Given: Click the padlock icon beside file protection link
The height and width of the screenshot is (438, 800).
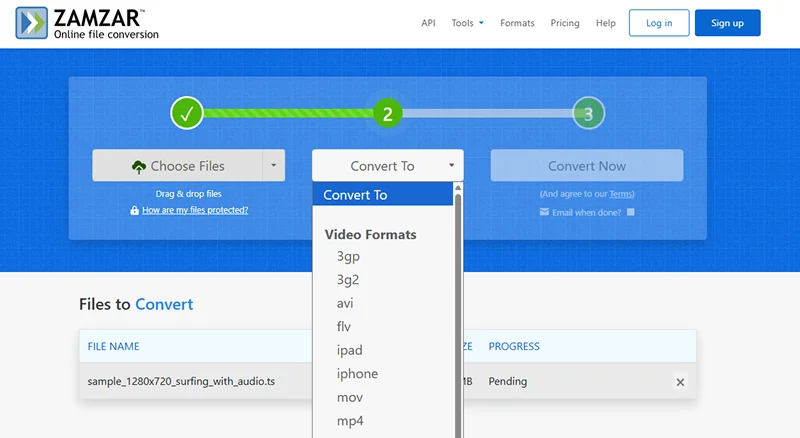Looking at the screenshot, I should pos(134,210).
